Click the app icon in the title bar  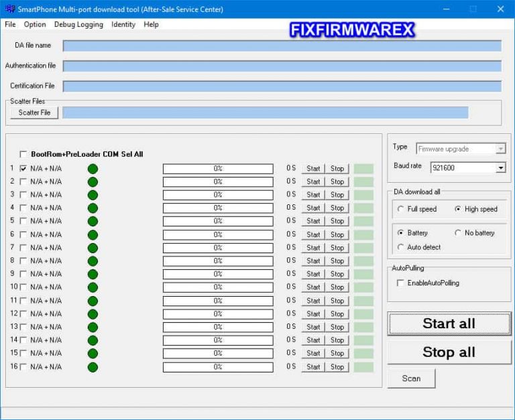point(10,9)
